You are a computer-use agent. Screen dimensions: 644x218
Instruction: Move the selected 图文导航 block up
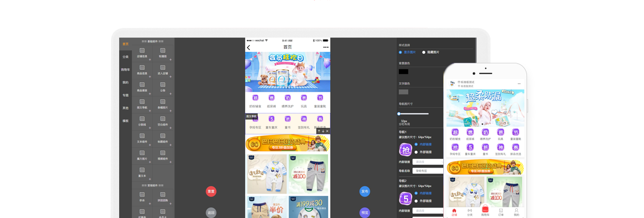pyautogui.click(x=319, y=131)
